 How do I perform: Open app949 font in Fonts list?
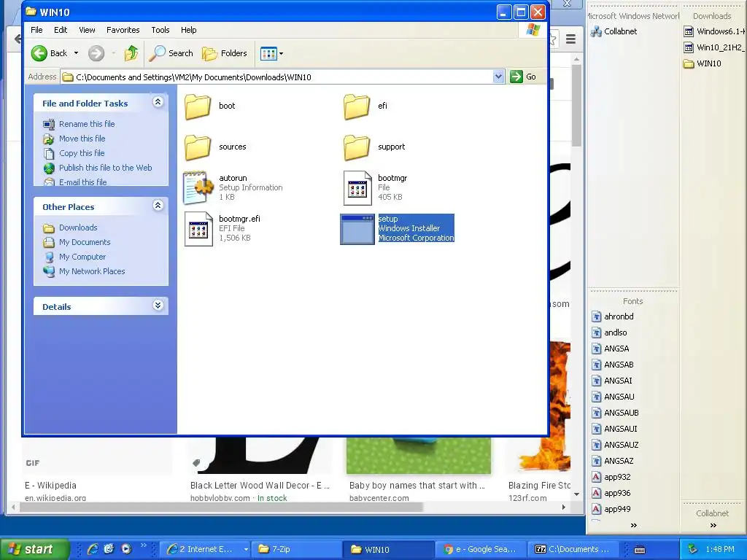(611, 509)
